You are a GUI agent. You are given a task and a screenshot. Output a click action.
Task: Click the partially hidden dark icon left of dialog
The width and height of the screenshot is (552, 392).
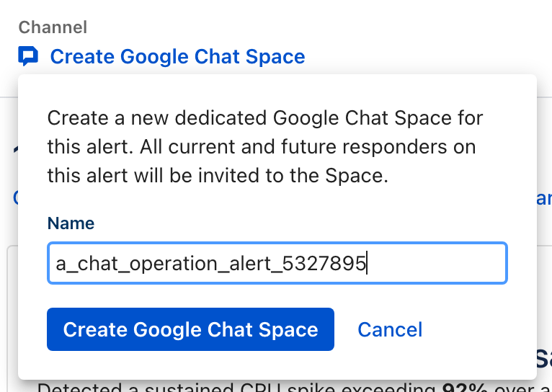pos(14,148)
